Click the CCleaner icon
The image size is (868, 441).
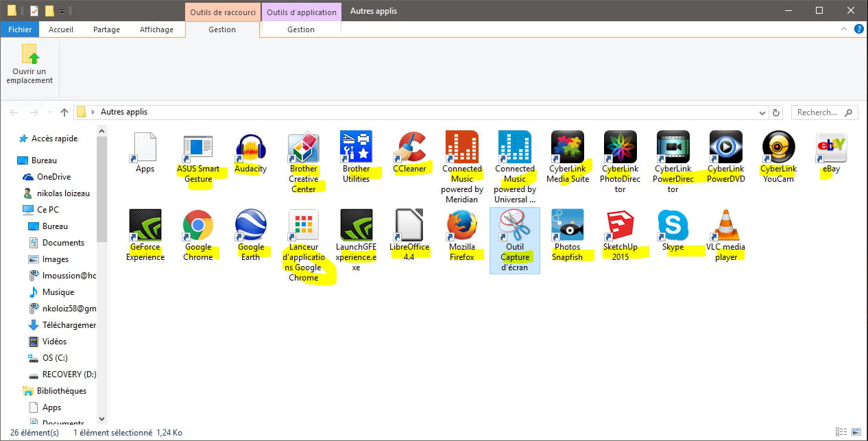point(409,147)
